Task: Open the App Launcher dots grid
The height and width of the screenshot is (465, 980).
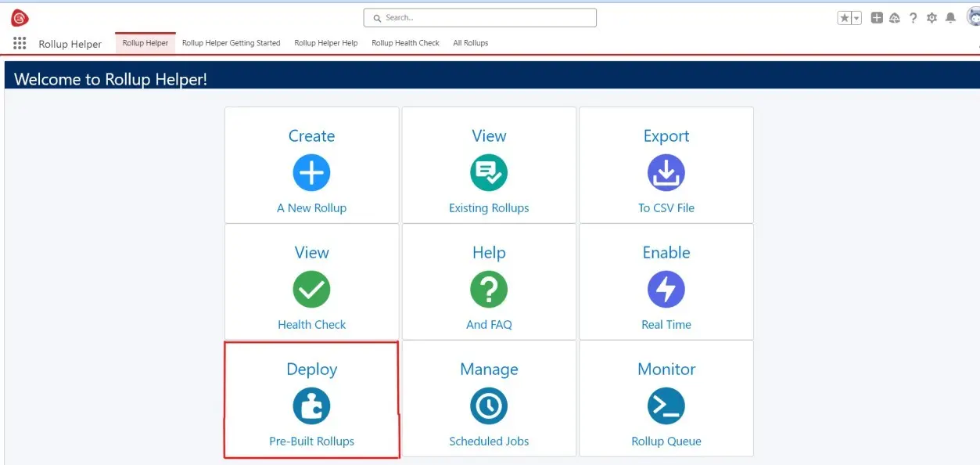Action: (20, 44)
